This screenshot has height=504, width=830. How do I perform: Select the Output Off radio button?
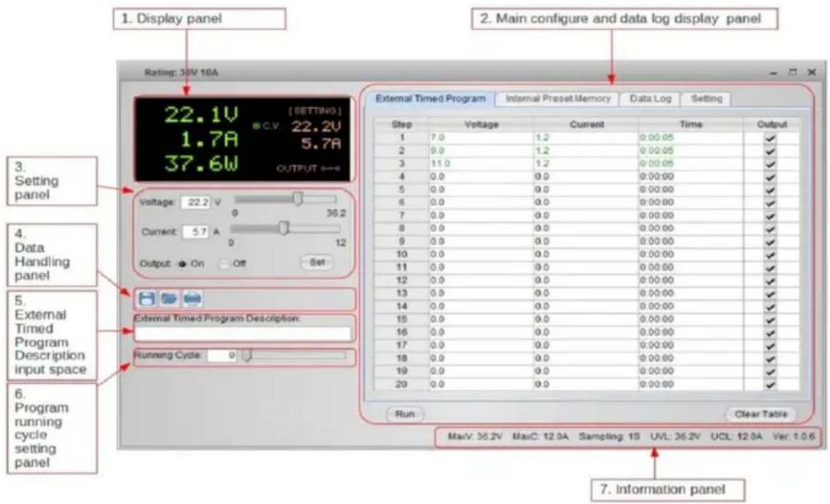(225, 263)
